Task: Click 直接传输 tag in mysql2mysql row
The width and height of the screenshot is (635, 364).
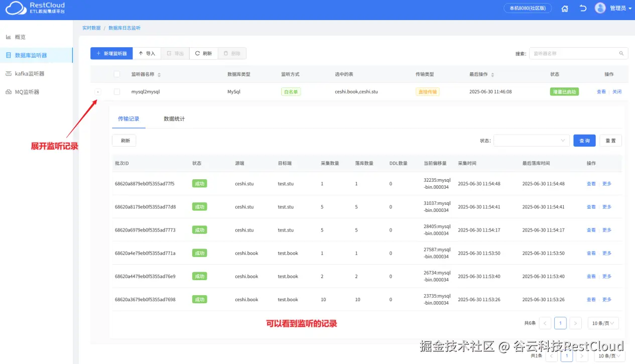Action: pyautogui.click(x=428, y=92)
